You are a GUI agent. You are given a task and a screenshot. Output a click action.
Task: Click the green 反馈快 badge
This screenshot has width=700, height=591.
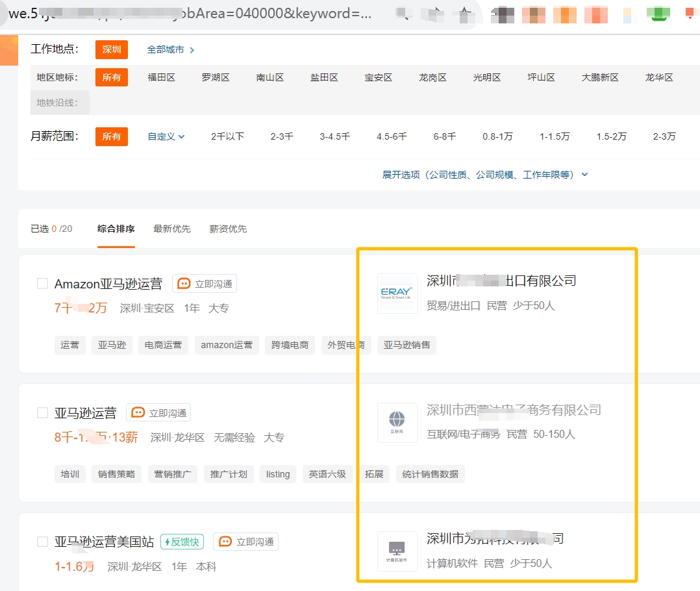[182, 542]
